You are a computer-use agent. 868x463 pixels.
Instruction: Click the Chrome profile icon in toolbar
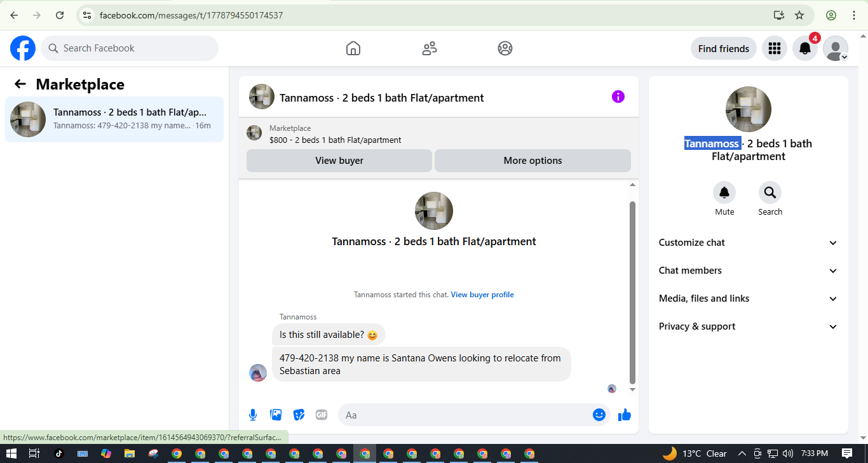(x=831, y=15)
